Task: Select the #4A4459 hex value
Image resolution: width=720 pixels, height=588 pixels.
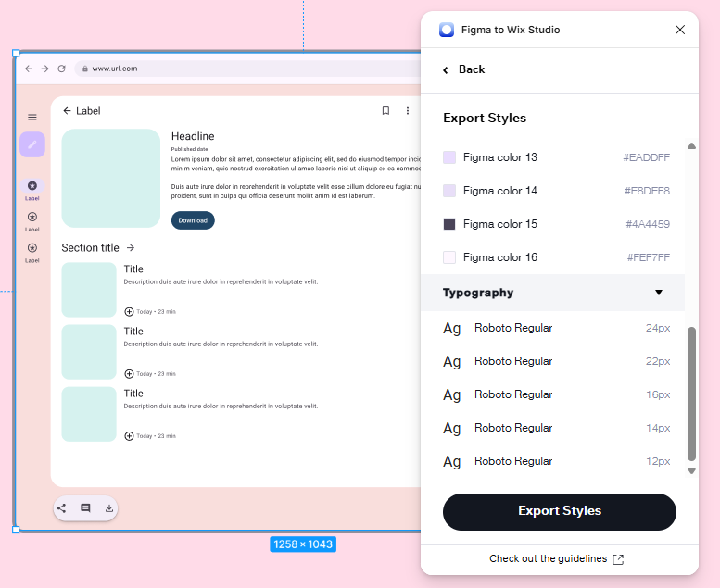Action: pos(648,224)
